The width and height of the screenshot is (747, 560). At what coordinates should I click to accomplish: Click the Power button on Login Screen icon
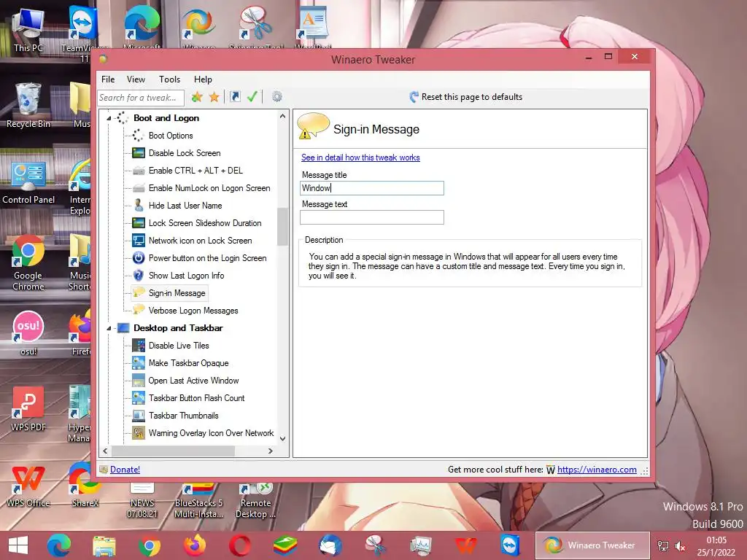[138, 258]
